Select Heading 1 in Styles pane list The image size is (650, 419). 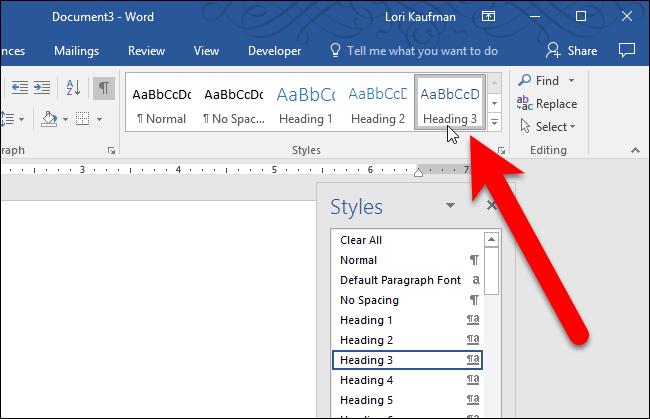(407, 320)
